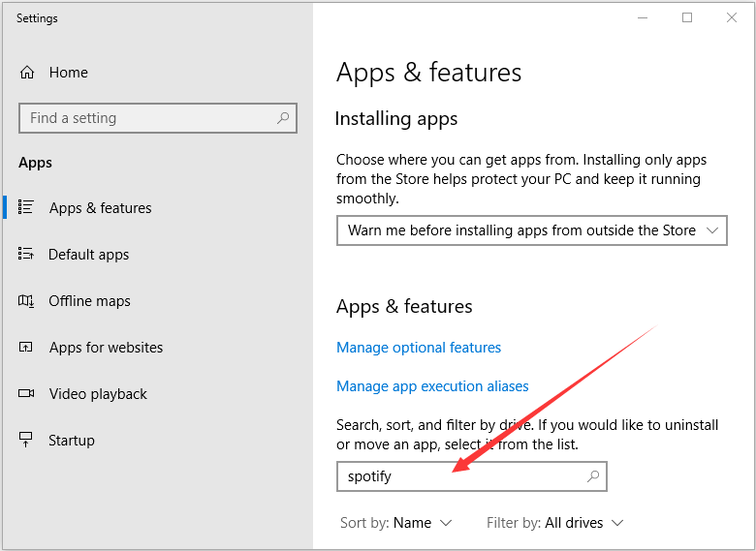Click the 'Apps' sidebar section heading

[x=35, y=163]
